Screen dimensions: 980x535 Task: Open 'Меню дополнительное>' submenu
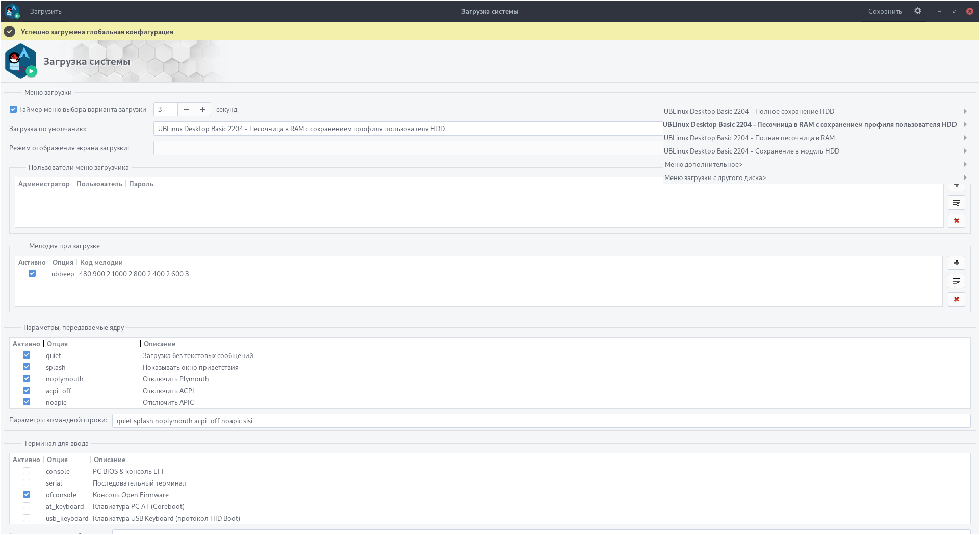coord(815,164)
